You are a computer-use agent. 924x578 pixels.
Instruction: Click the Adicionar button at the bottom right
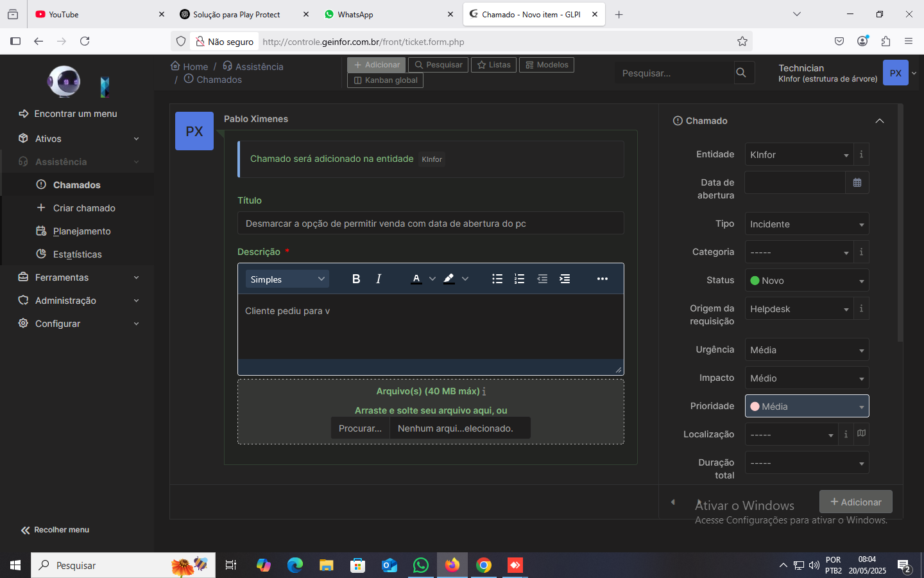[856, 502]
